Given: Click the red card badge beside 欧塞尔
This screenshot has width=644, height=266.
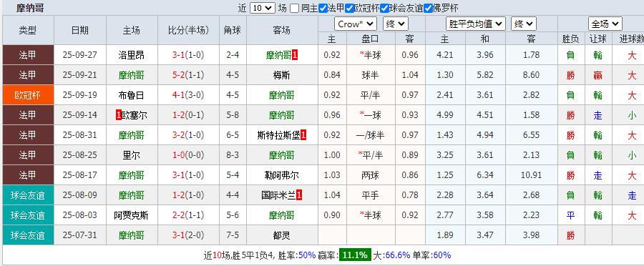Looking at the screenshot, I should coord(118,115).
